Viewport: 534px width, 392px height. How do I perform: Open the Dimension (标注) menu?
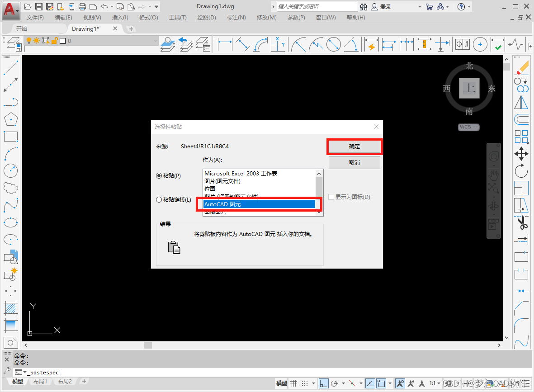236,17
